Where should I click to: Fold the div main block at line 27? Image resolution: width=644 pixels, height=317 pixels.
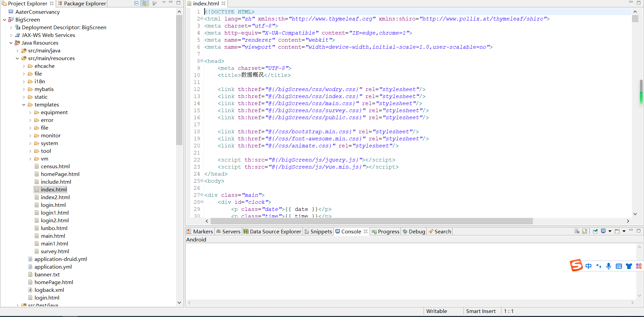[202, 195]
